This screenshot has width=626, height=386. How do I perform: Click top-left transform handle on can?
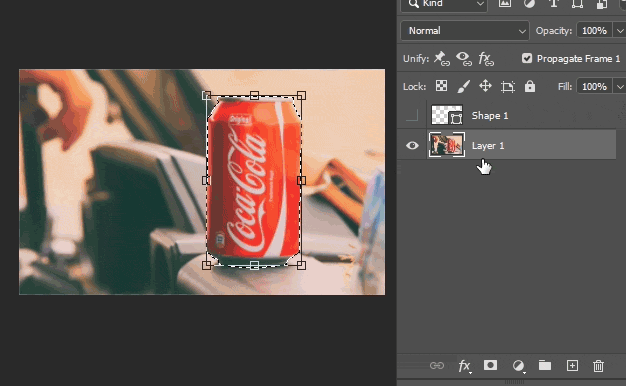click(206, 95)
